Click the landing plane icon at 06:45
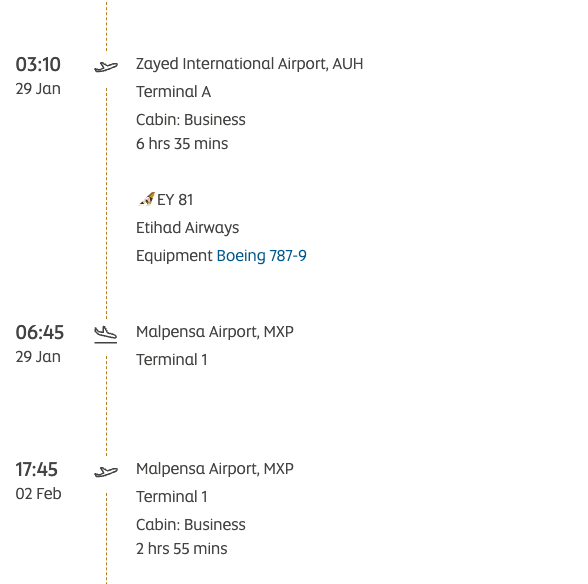This screenshot has height=584, width=588. click(x=106, y=335)
